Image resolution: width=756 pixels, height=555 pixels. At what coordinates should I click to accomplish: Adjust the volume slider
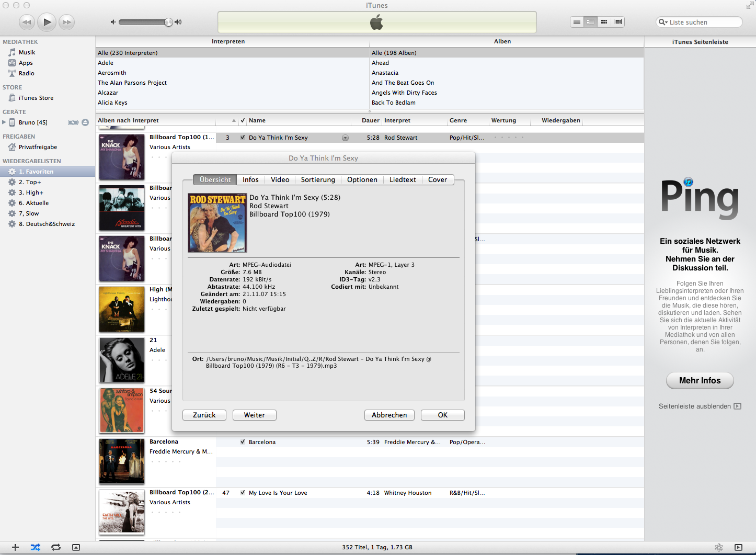(x=168, y=22)
